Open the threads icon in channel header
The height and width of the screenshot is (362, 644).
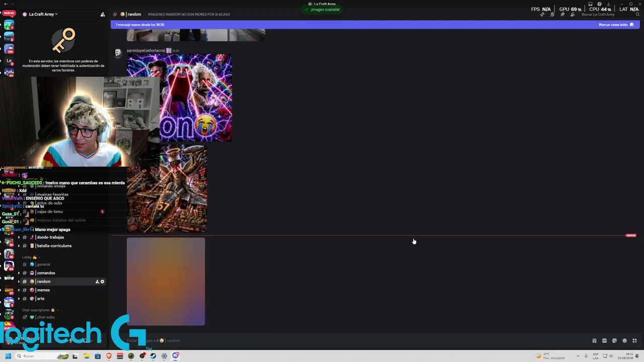coord(542,15)
